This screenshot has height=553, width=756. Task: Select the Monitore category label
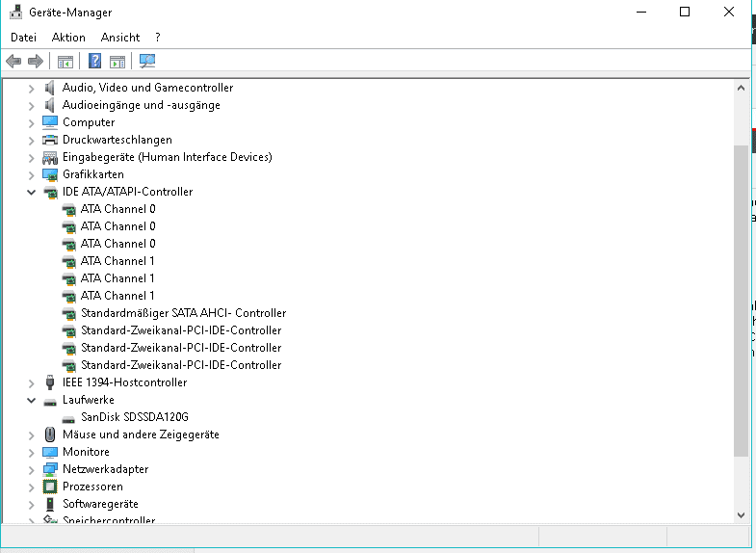coord(86,452)
